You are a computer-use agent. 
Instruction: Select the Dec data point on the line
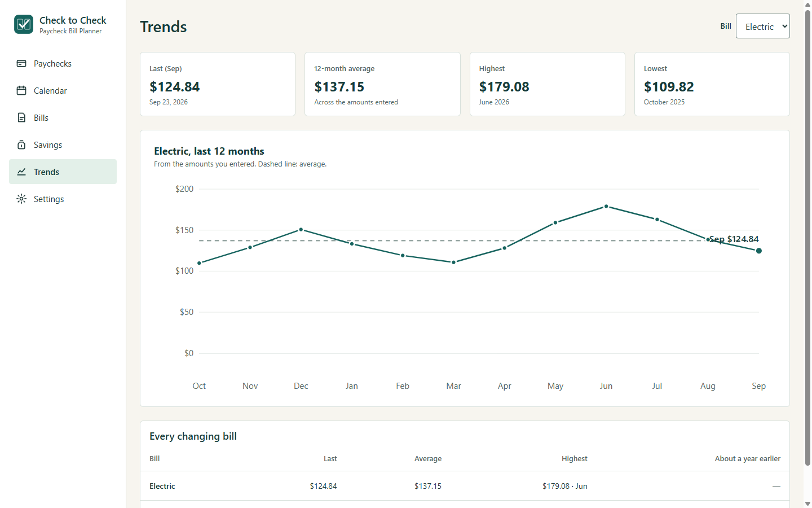coord(301,230)
